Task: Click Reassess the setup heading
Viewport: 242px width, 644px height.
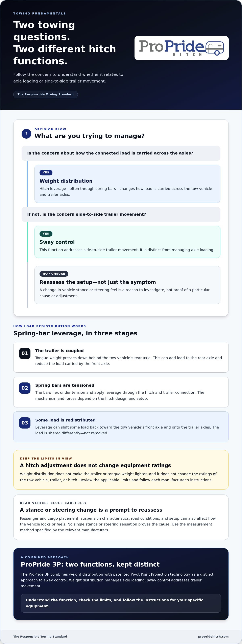Action: pyautogui.click(x=98, y=282)
